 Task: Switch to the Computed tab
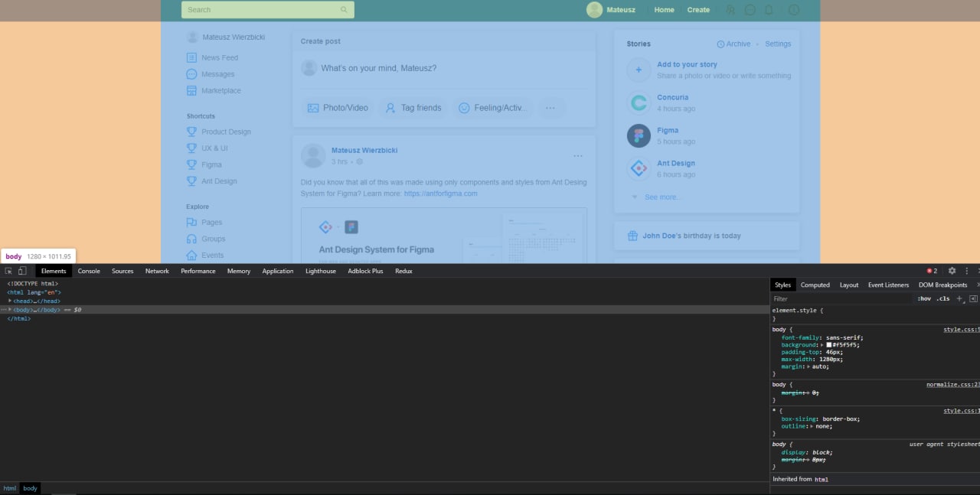(815, 285)
